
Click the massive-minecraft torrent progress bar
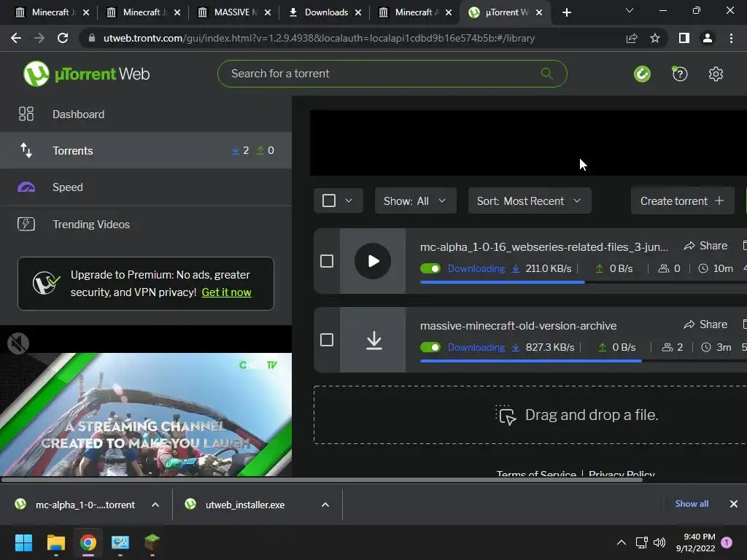(583, 361)
